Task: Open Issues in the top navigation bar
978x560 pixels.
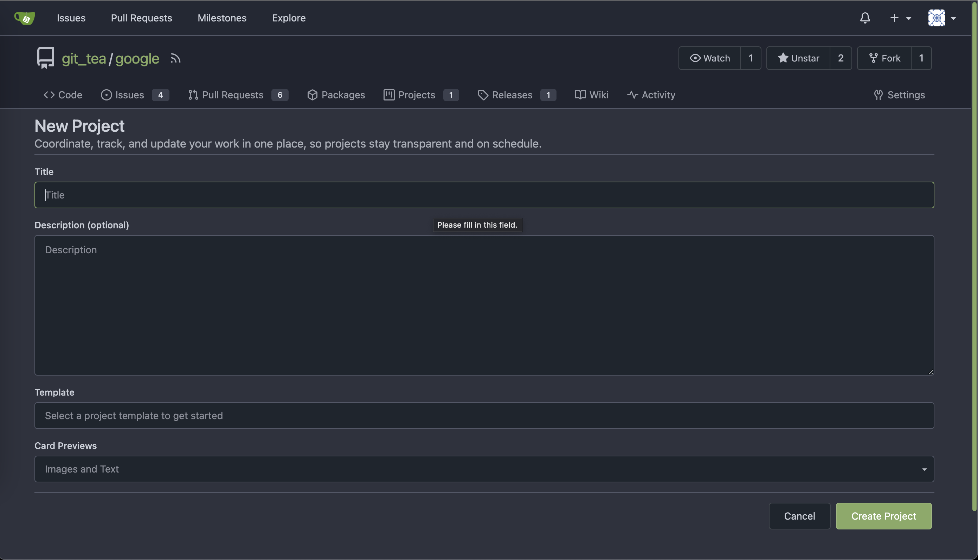Action: 71,18
